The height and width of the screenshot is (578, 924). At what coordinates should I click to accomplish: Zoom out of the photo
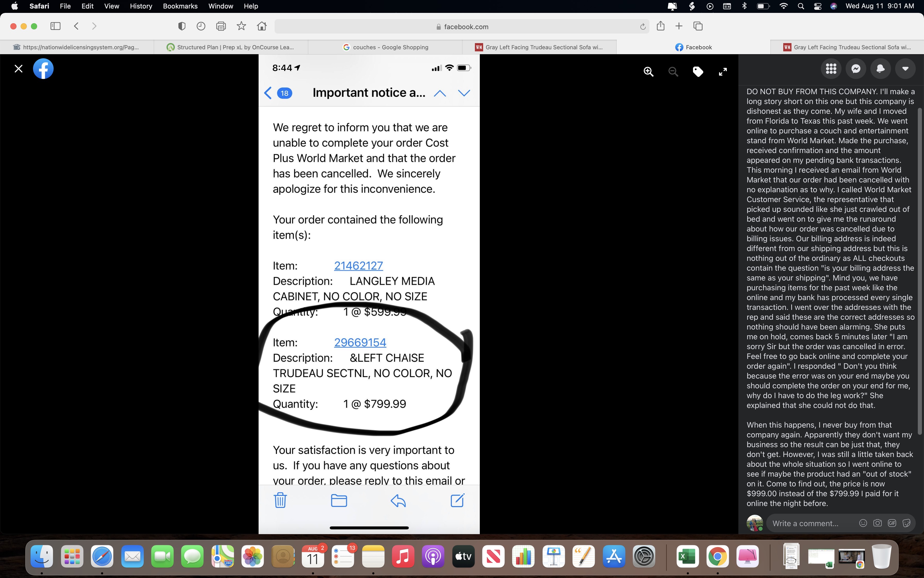(673, 71)
